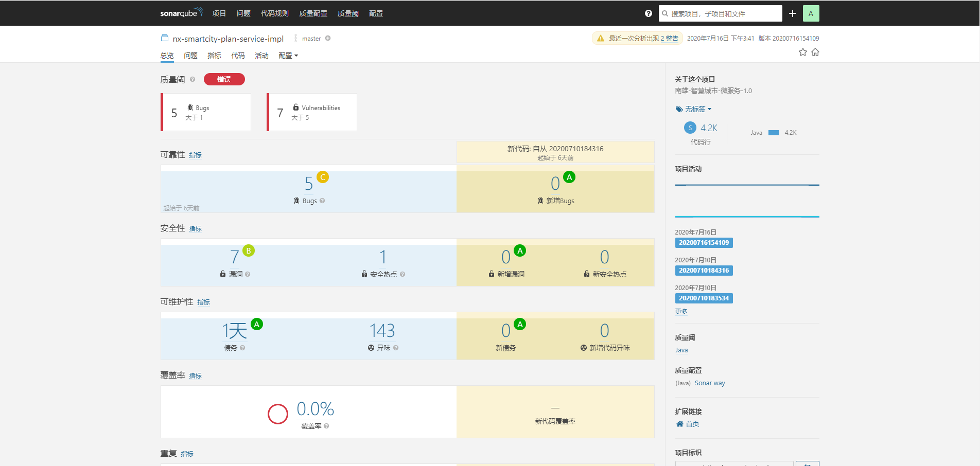Open 项目 in the top menu
Image resolution: width=980 pixels, height=466 pixels.
pos(219,13)
